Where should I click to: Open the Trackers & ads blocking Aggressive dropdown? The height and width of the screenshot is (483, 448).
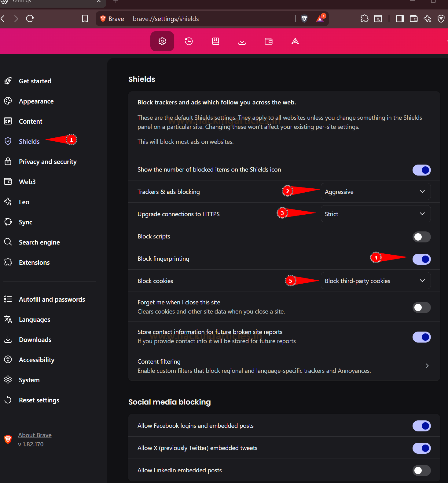pyautogui.click(x=376, y=191)
